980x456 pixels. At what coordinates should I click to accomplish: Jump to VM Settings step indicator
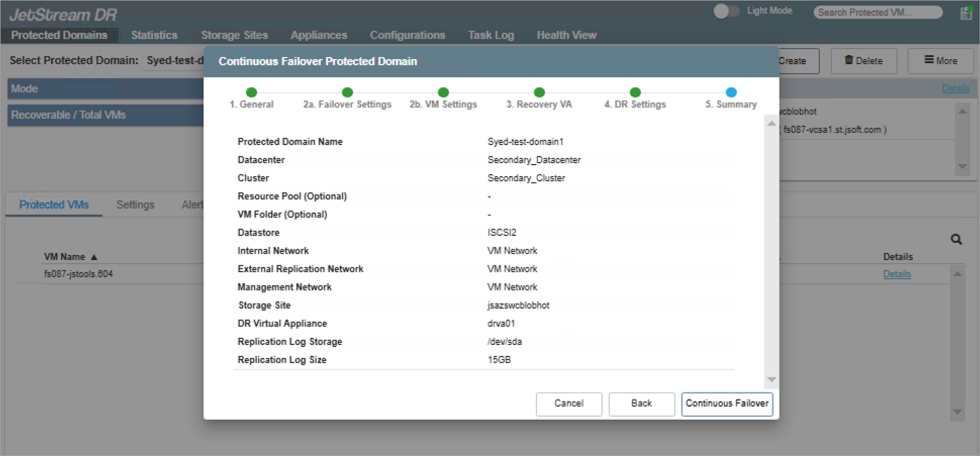[443, 92]
